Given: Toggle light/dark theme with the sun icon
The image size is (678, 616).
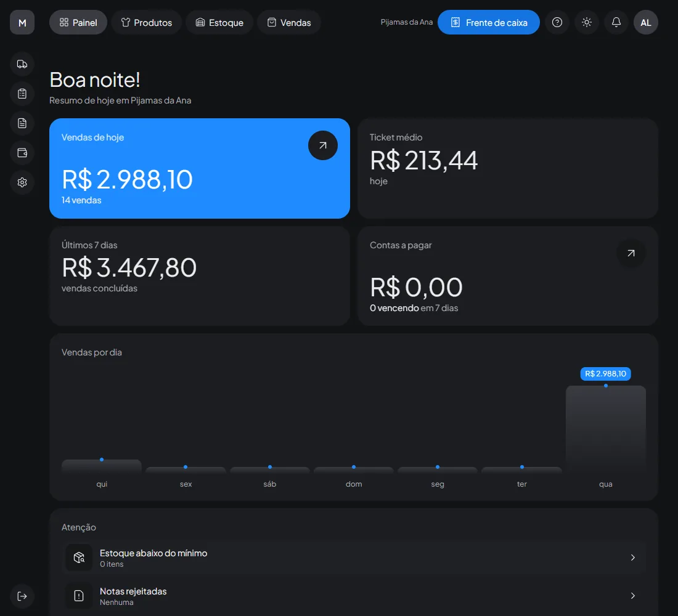Looking at the screenshot, I should 587,22.
